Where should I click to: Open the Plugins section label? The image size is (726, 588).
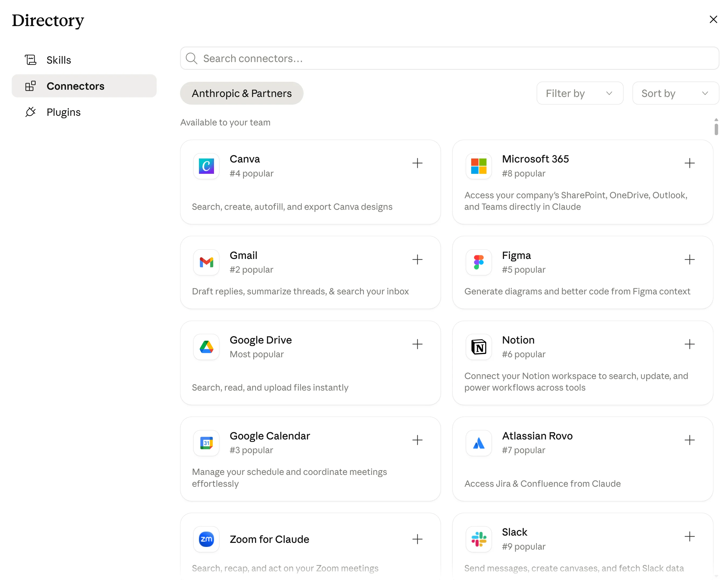tap(64, 112)
